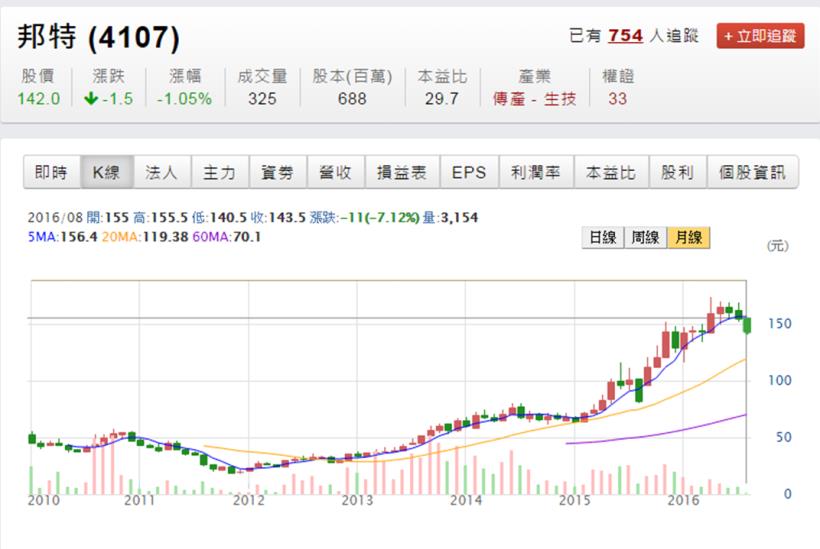Open the 本益比 tab
The height and width of the screenshot is (549, 820).
pyautogui.click(x=611, y=172)
